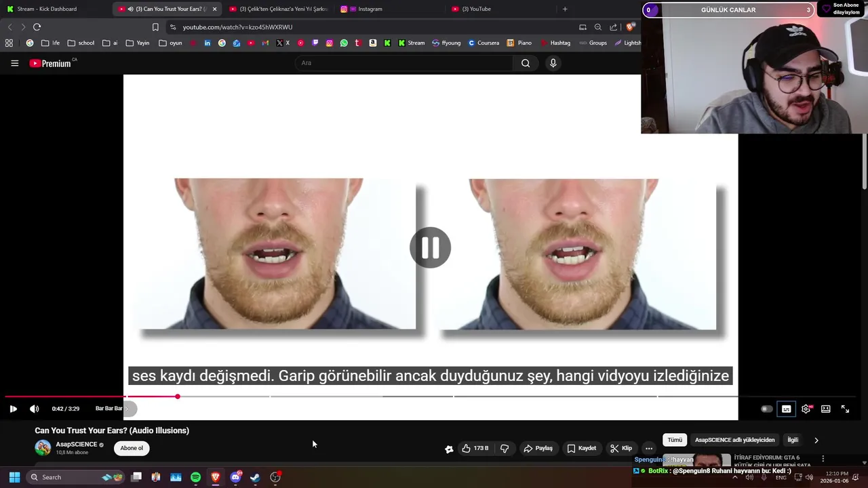Open the Hashtag bookmark
Viewport: 868px width, 488px height.
tap(556, 43)
